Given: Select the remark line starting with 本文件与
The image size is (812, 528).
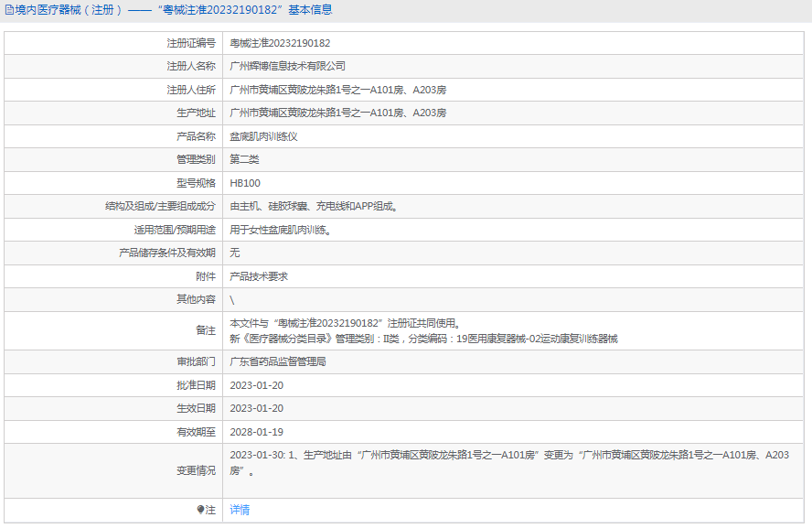Looking at the screenshot, I should tap(346, 323).
